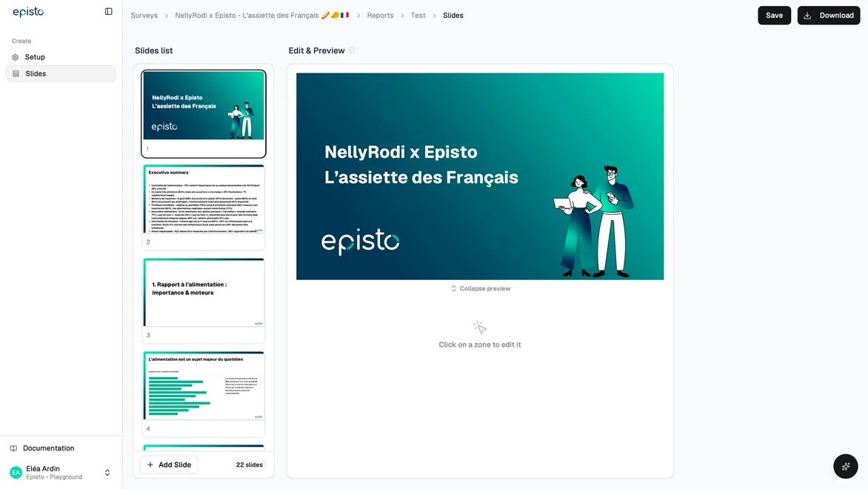Click the Setup gear icon
This screenshot has width=868, height=489.
(16, 57)
